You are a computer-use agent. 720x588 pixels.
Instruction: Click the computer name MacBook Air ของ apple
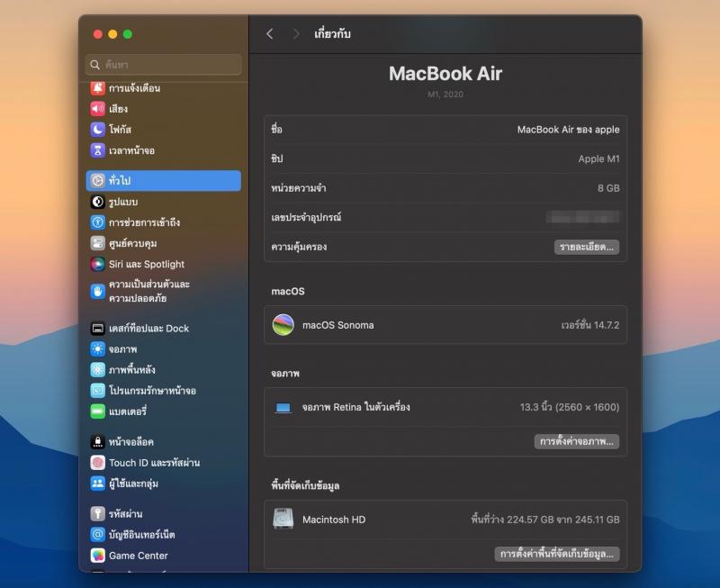pos(569,130)
